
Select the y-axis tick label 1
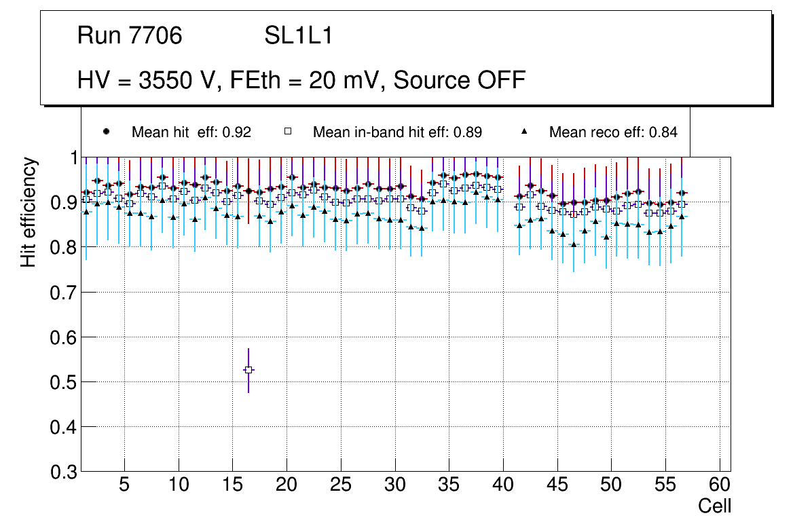(x=69, y=157)
